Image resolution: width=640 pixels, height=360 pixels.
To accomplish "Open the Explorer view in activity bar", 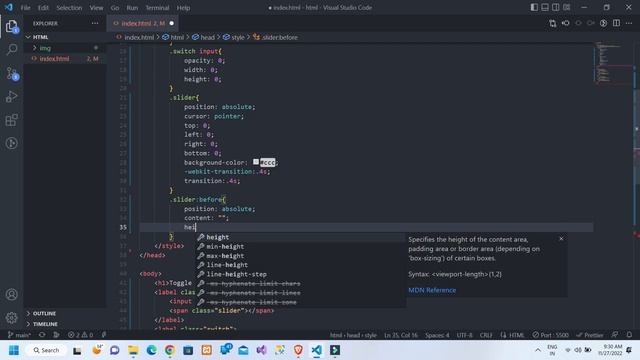I will click(12, 27).
